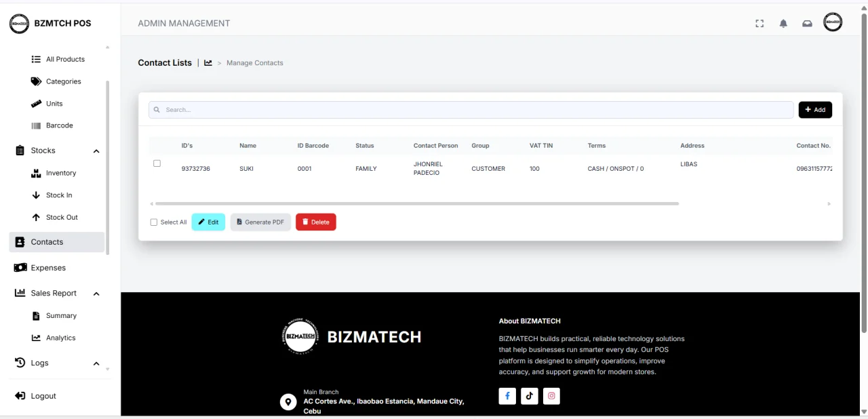Image resolution: width=868 pixels, height=419 pixels.
Task: Open the user profile avatar
Action: pos(833,22)
